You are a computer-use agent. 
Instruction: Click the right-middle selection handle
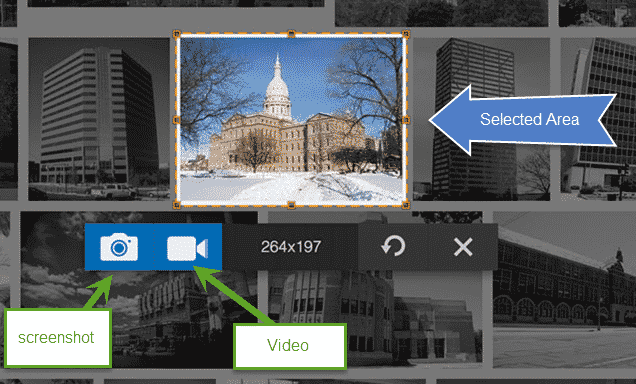coord(406,120)
